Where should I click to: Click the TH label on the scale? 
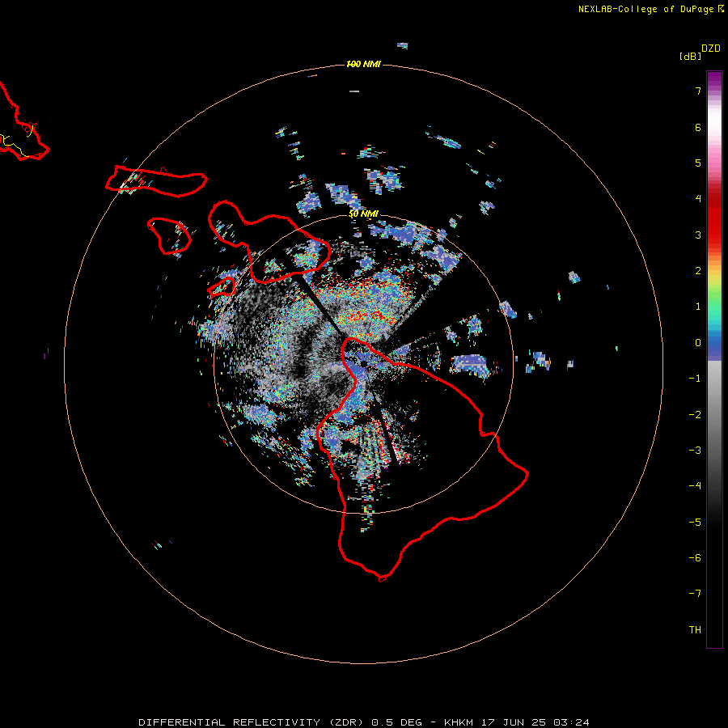pyautogui.click(x=695, y=630)
